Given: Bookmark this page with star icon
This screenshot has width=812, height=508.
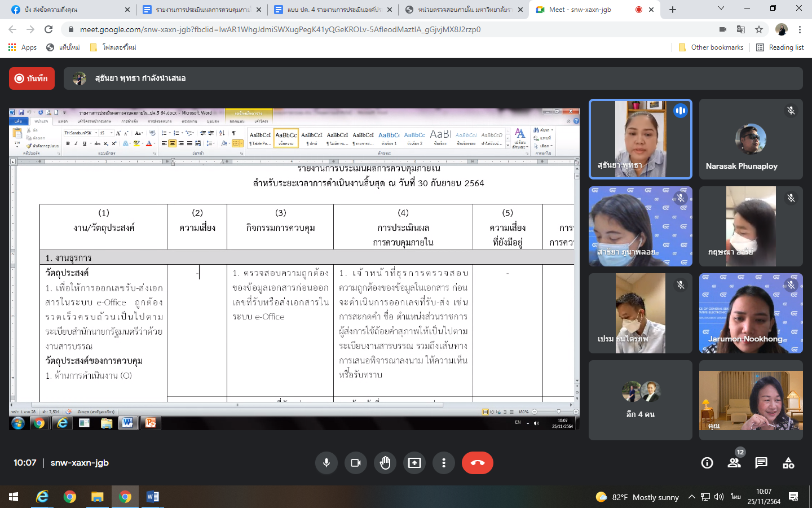Looking at the screenshot, I should [759, 29].
